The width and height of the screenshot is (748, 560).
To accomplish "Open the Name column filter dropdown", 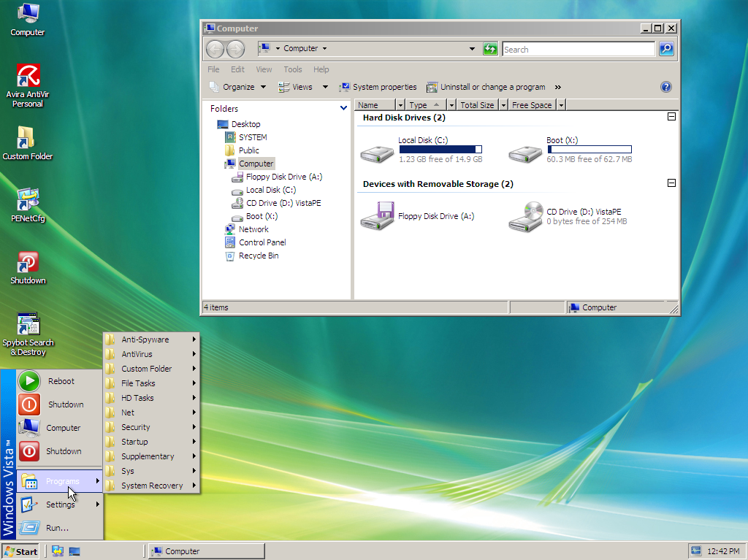I will tap(400, 105).
